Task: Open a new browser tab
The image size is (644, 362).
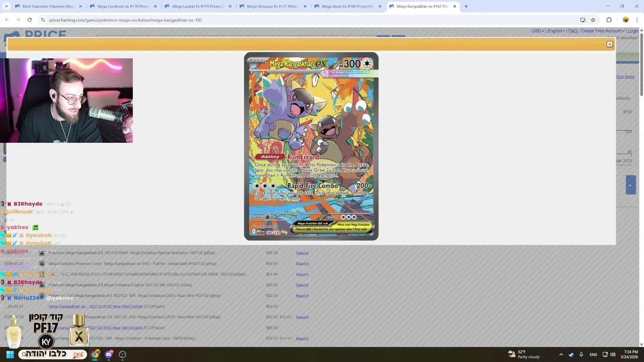Action: coord(466,7)
